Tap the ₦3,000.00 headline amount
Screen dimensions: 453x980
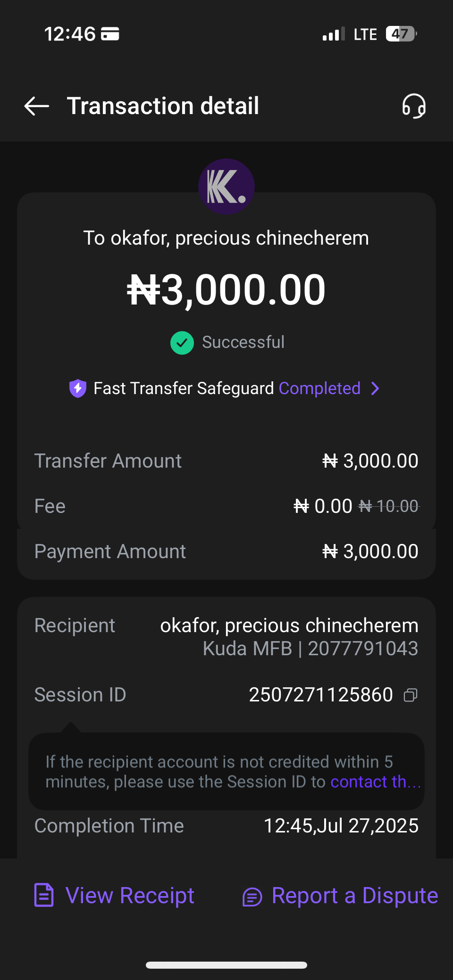226,289
